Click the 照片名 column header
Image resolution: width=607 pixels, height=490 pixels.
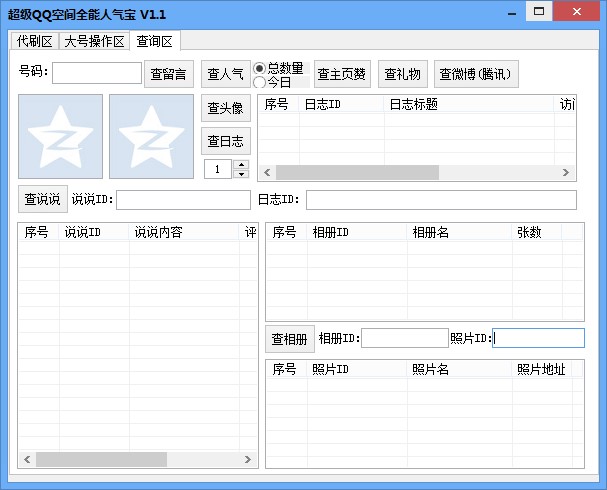click(x=460, y=369)
